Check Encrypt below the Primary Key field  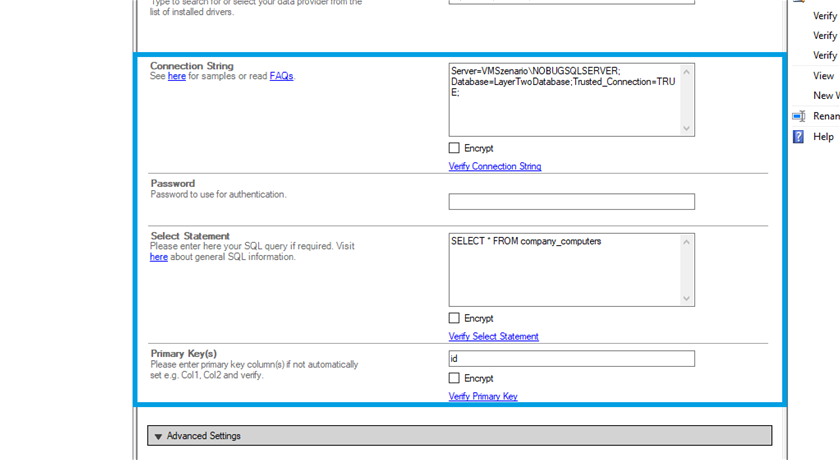tap(454, 378)
